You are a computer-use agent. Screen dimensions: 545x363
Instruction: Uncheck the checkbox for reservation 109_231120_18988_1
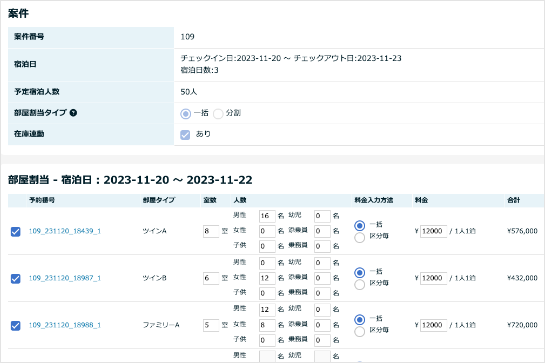coord(16,325)
